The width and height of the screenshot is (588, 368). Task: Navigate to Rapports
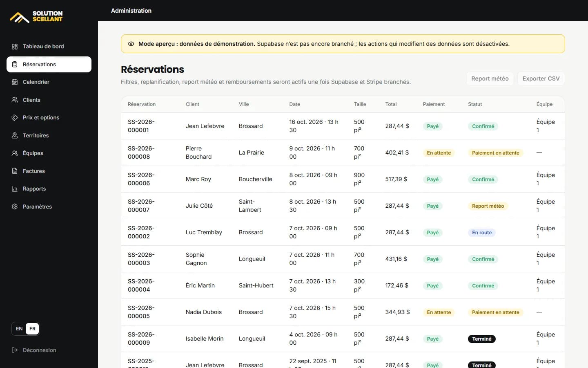pos(49,189)
